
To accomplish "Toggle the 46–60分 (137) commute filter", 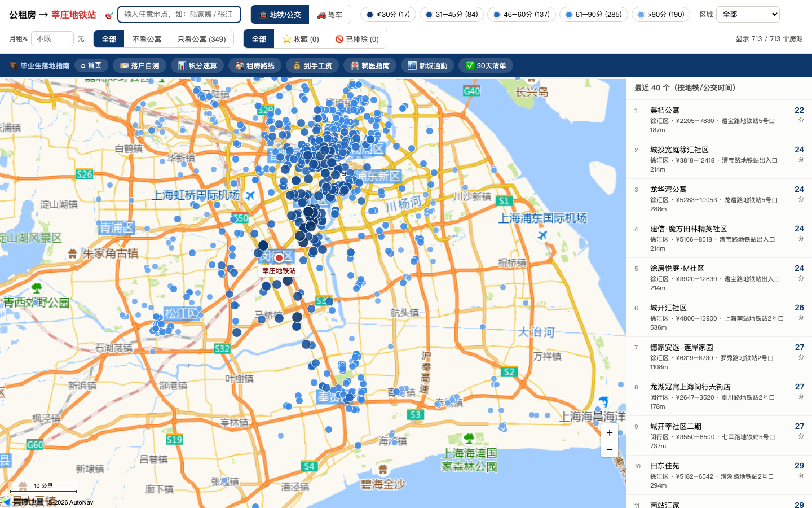I will coord(522,15).
